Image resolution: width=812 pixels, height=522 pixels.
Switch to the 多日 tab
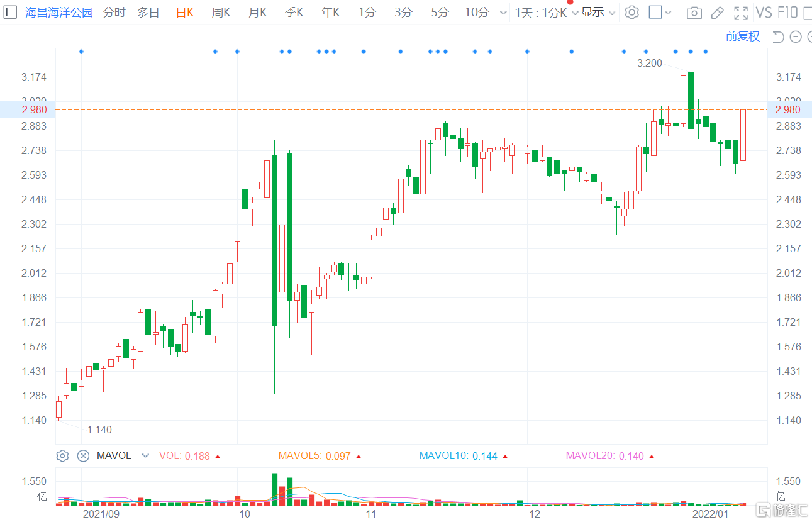coord(148,13)
